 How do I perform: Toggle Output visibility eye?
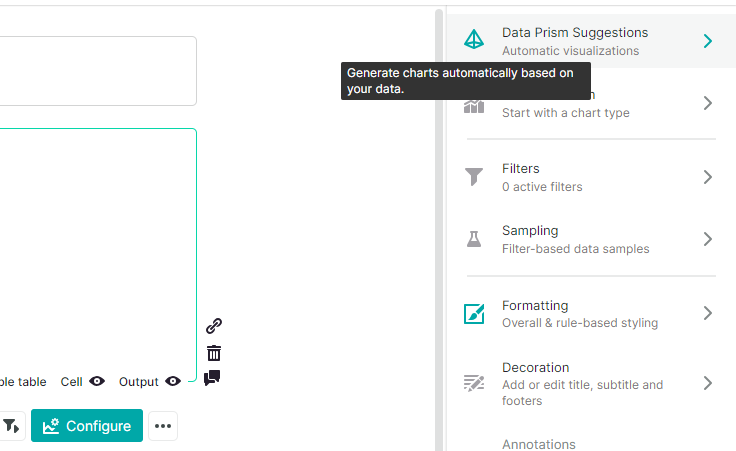(173, 381)
